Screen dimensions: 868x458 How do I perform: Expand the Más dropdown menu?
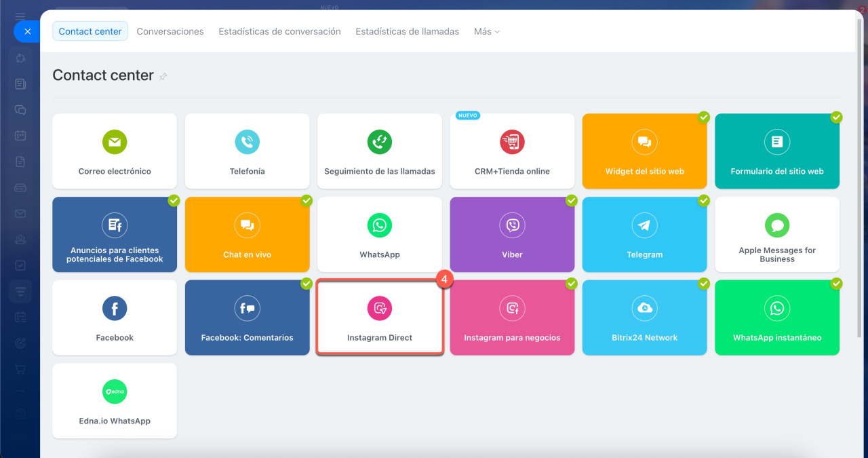click(x=486, y=31)
